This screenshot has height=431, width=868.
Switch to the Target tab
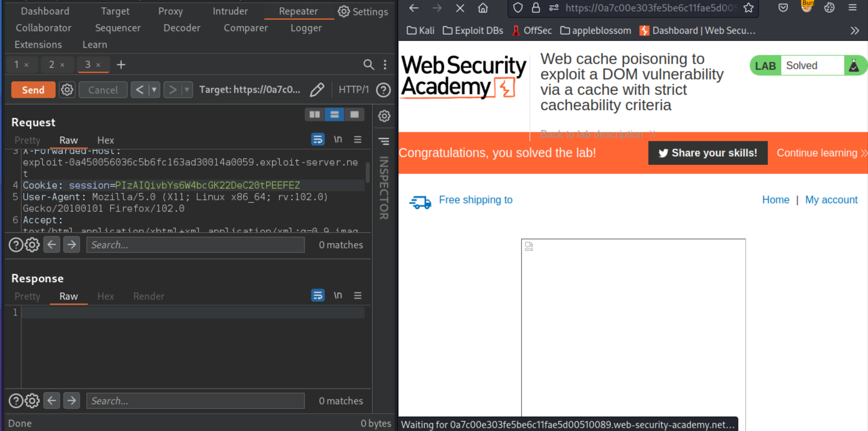click(115, 11)
